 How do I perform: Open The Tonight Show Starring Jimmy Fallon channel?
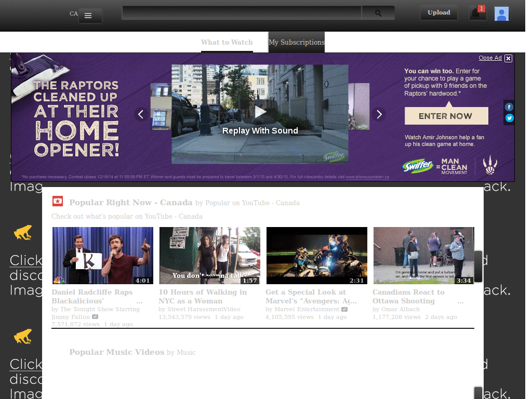point(96,313)
